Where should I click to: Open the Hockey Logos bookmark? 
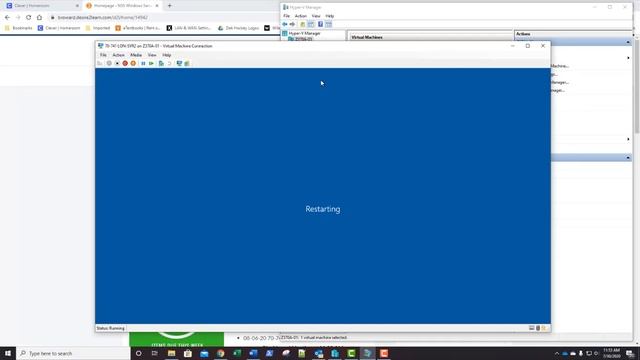pos(239,28)
